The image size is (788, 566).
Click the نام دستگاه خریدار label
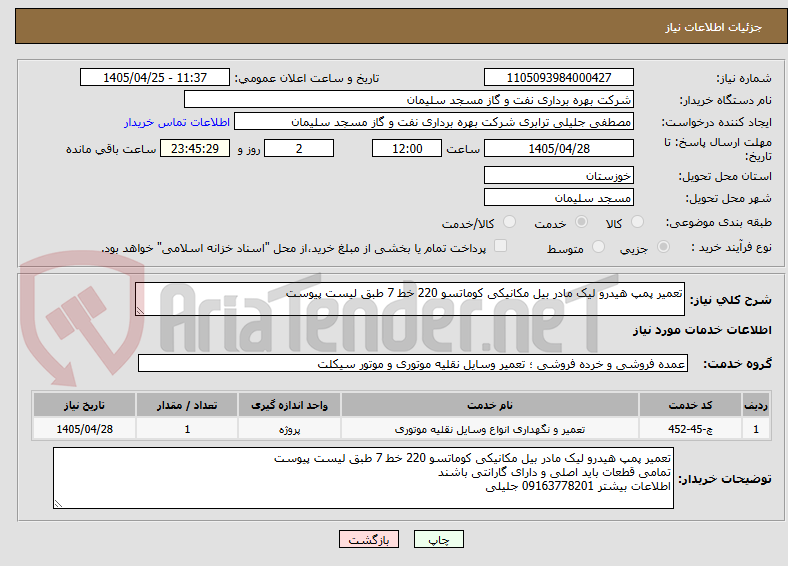pyautogui.click(x=726, y=101)
